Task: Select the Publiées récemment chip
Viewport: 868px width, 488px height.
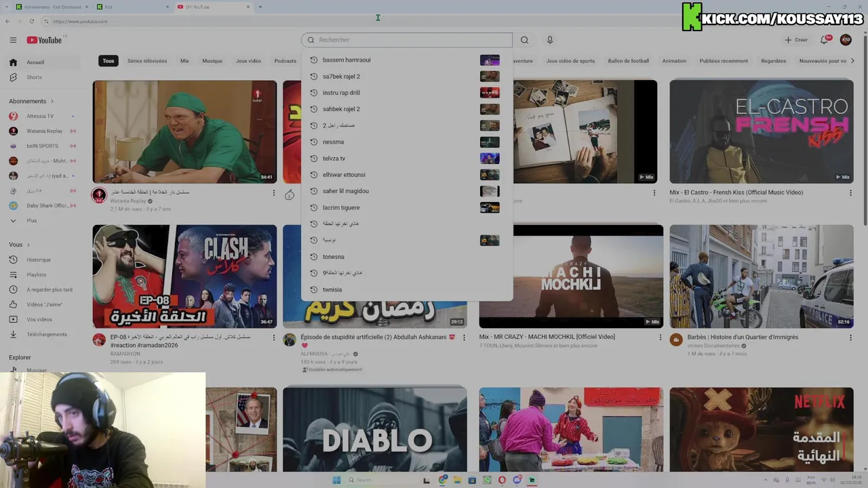Action: [x=724, y=61]
